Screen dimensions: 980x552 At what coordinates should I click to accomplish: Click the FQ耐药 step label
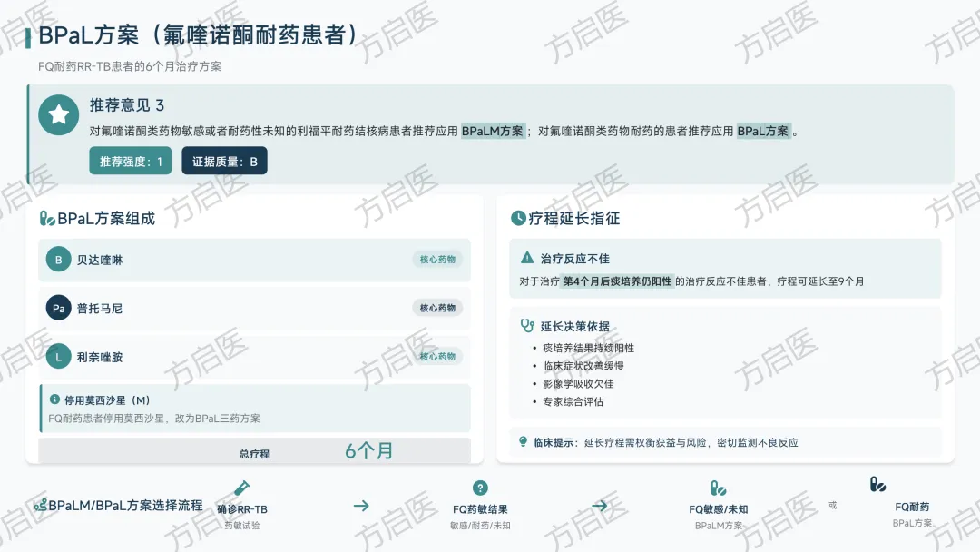pos(912,507)
